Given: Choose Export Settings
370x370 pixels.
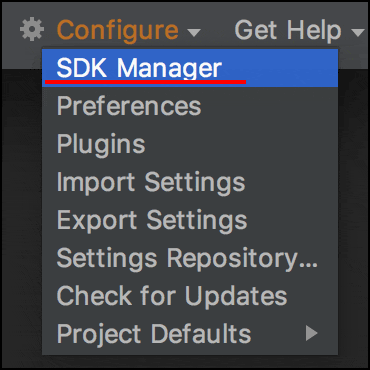Looking at the screenshot, I should click(x=190, y=220).
